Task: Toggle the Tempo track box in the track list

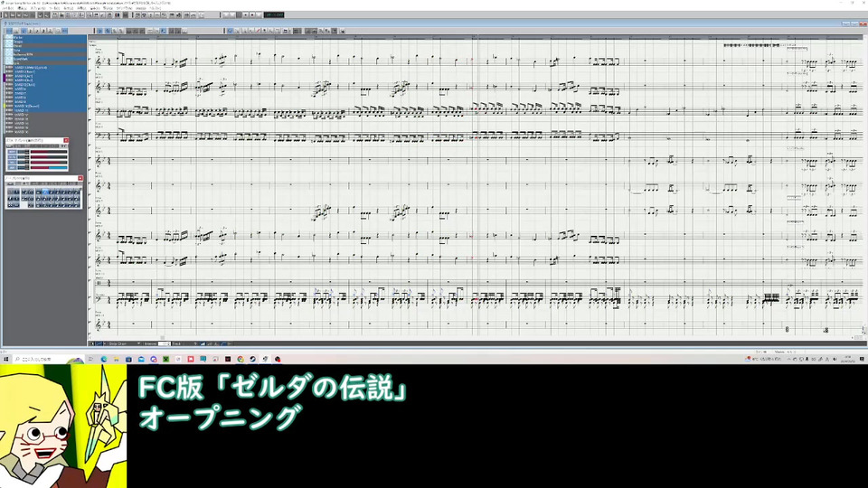Action: (x=9, y=42)
